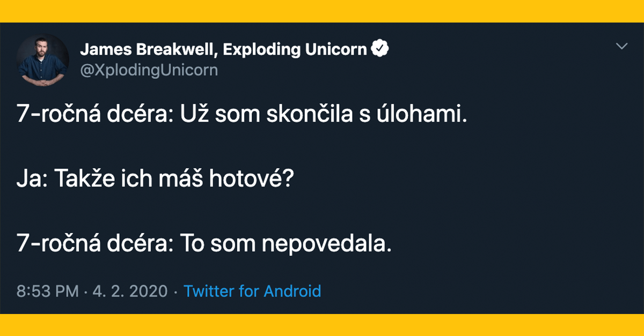
Task: Click the word "nepovedala." in the tweet
Action: pyautogui.click(x=324, y=243)
